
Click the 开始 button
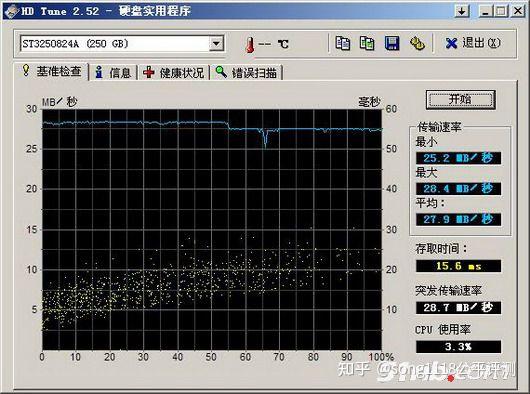click(x=460, y=99)
